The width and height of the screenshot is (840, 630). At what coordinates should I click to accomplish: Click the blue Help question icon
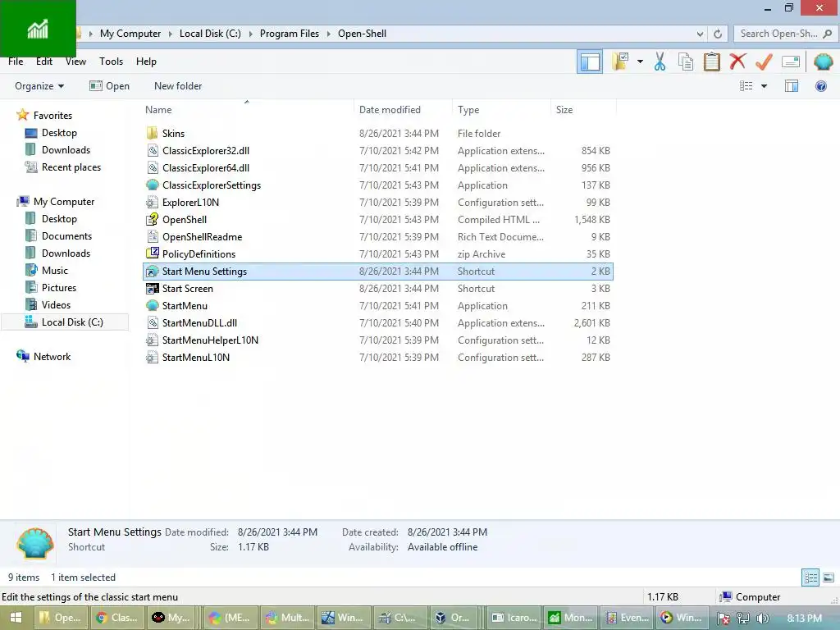[x=820, y=85]
